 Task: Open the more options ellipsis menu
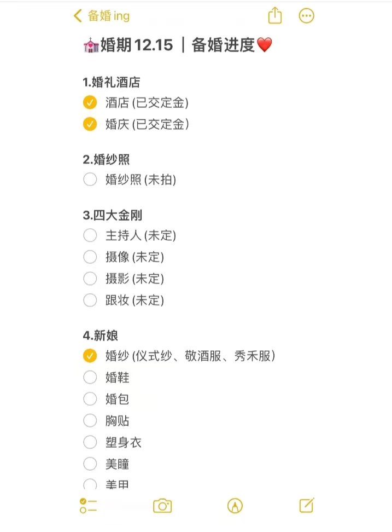(x=306, y=16)
